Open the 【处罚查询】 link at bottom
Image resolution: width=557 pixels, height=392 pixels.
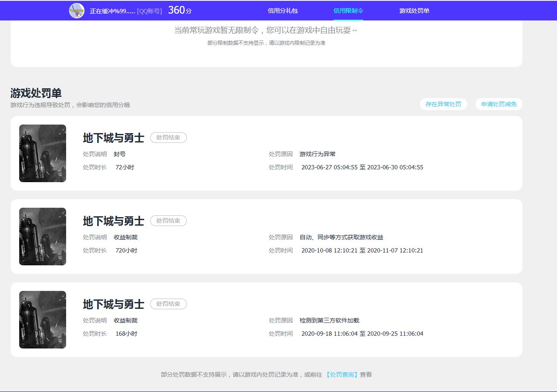click(342, 375)
